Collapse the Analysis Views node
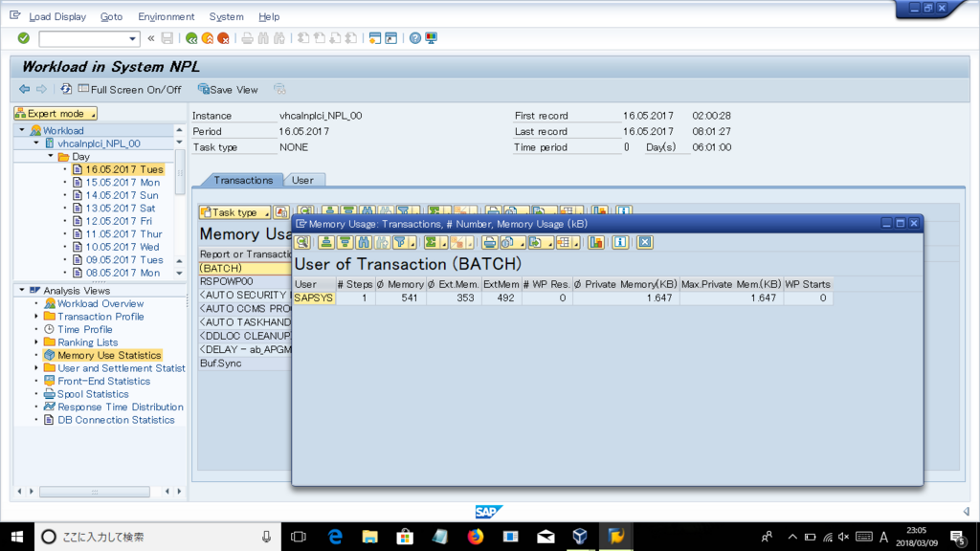This screenshot has height=551, width=980. (22, 290)
